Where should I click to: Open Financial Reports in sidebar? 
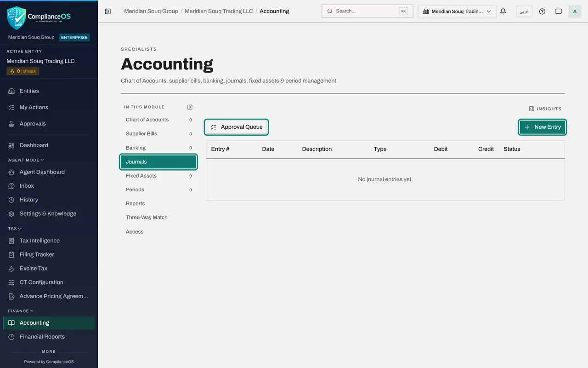point(49,337)
